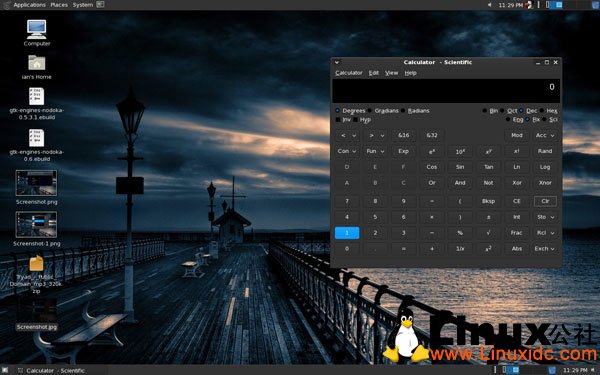Click the Cos button
This screenshot has height=375, width=600.
click(x=432, y=167)
